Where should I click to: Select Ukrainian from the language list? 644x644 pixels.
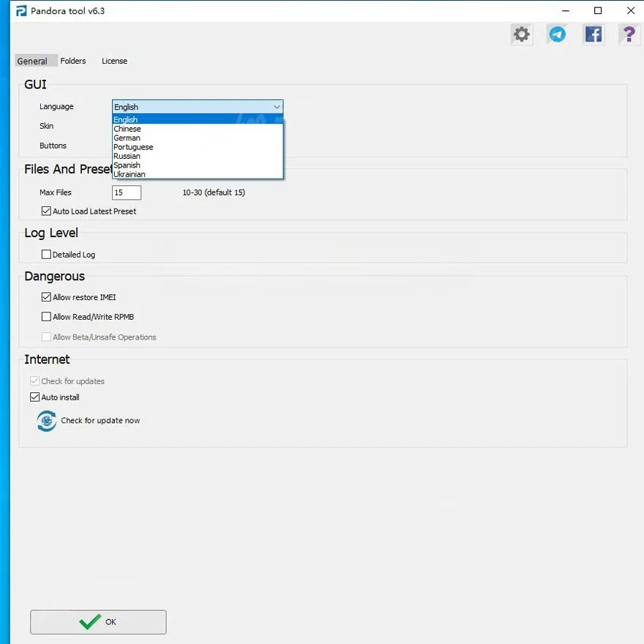[198, 173]
